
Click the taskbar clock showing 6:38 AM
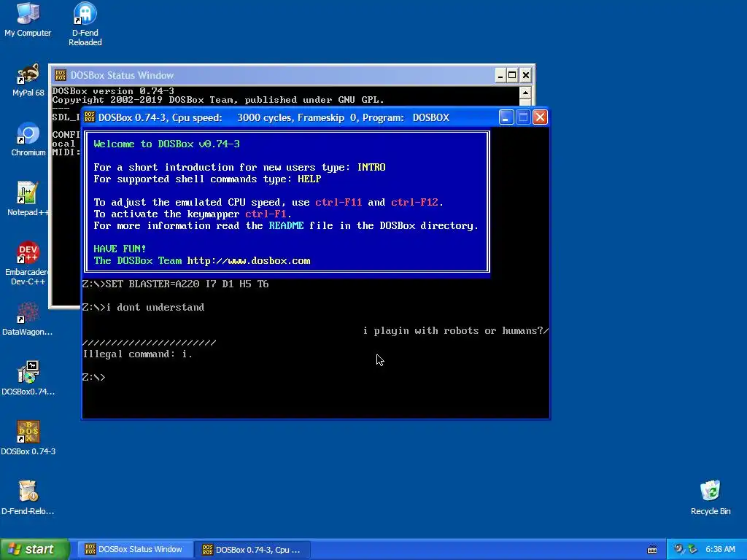pos(720,550)
